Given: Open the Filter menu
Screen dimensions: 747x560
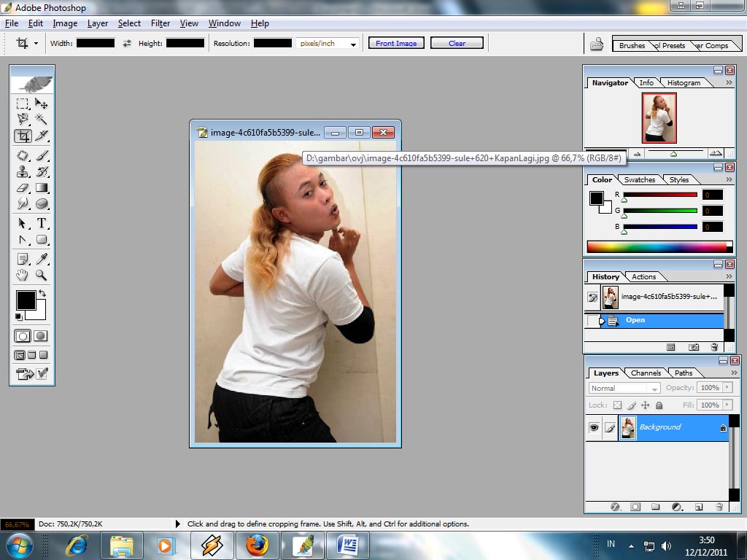Looking at the screenshot, I should pyautogui.click(x=160, y=23).
